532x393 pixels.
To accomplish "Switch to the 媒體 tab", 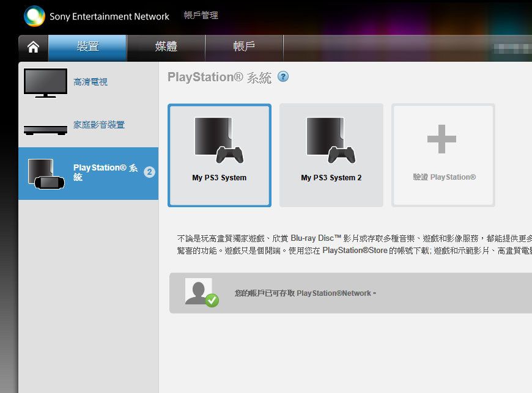I will [x=166, y=48].
